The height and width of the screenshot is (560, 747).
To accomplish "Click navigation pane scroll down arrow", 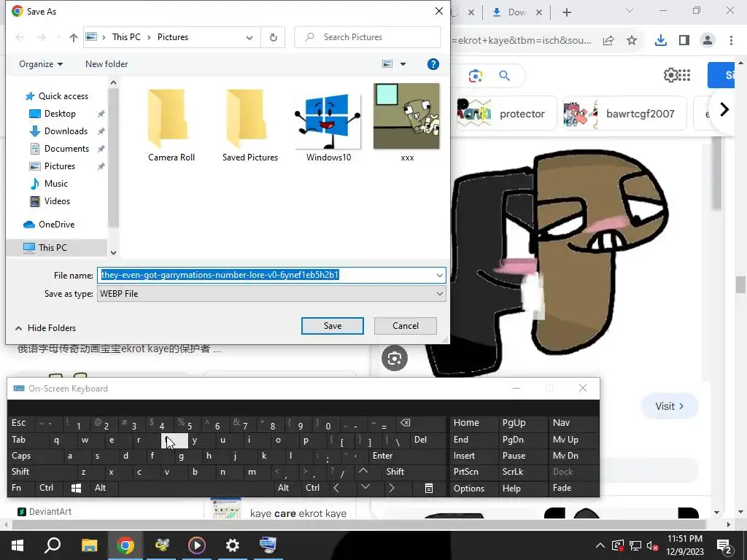I will pyautogui.click(x=113, y=252).
